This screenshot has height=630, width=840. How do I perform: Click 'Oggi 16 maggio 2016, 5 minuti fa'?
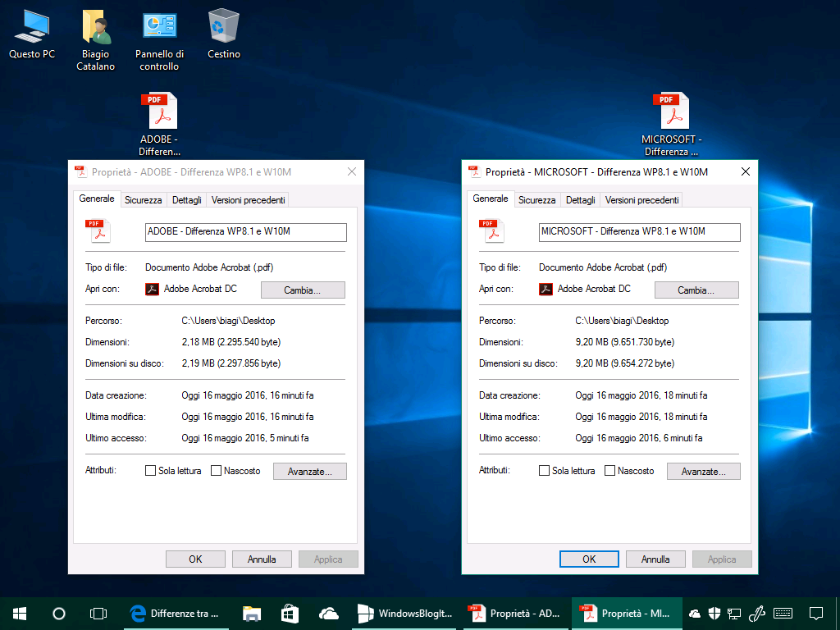click(x=244, y=438)
